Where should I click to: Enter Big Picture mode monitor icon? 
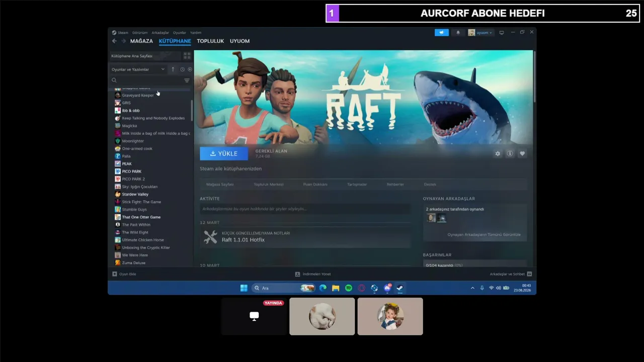(502, 33)
